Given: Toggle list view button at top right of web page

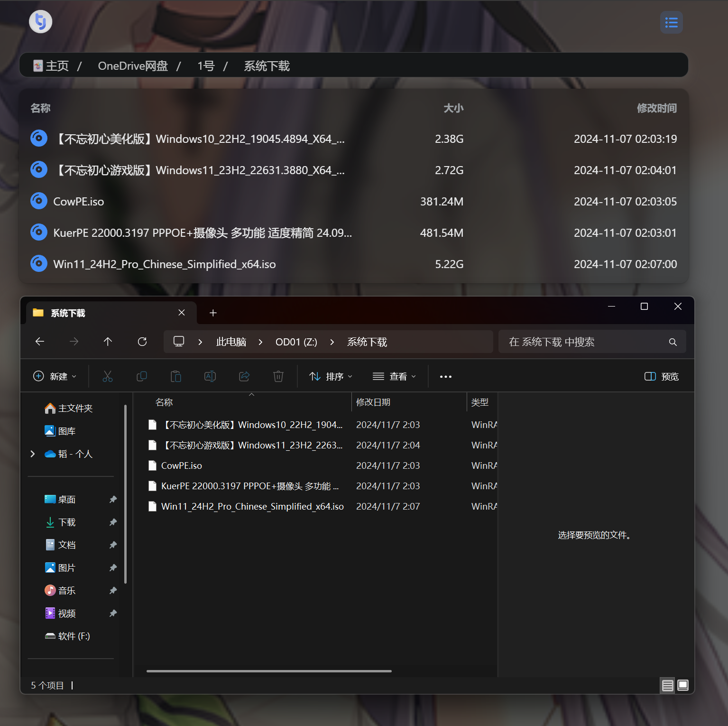Looking at the screenshot, I should [671, 22].
